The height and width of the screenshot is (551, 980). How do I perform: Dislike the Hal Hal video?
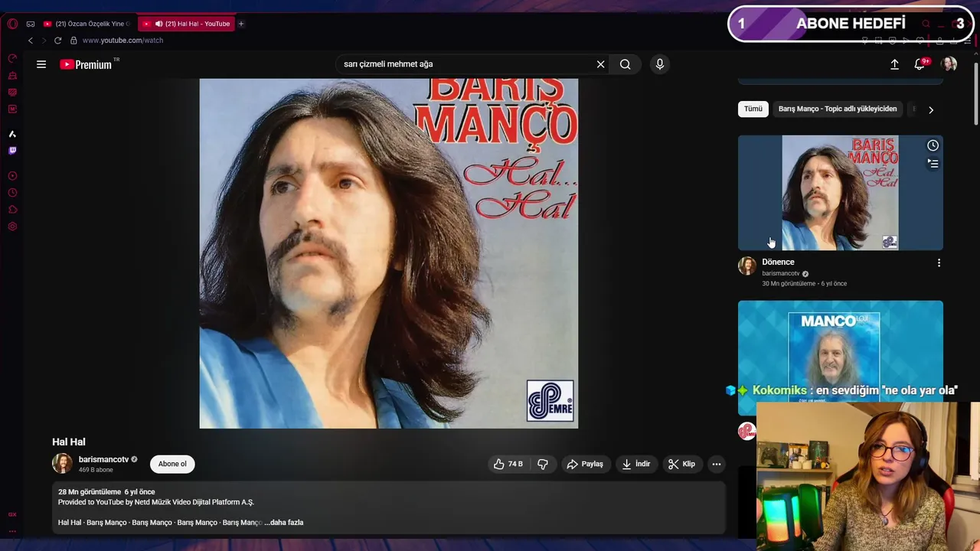tap(543, 464)
